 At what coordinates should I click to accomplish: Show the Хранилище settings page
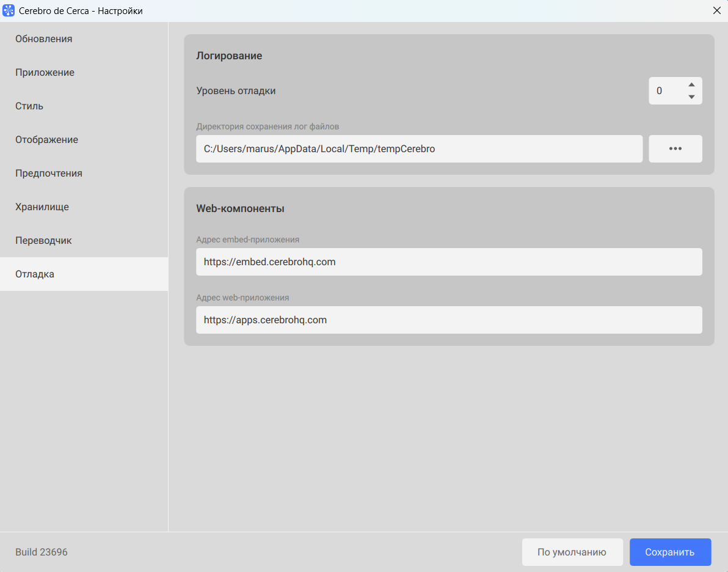42,207
